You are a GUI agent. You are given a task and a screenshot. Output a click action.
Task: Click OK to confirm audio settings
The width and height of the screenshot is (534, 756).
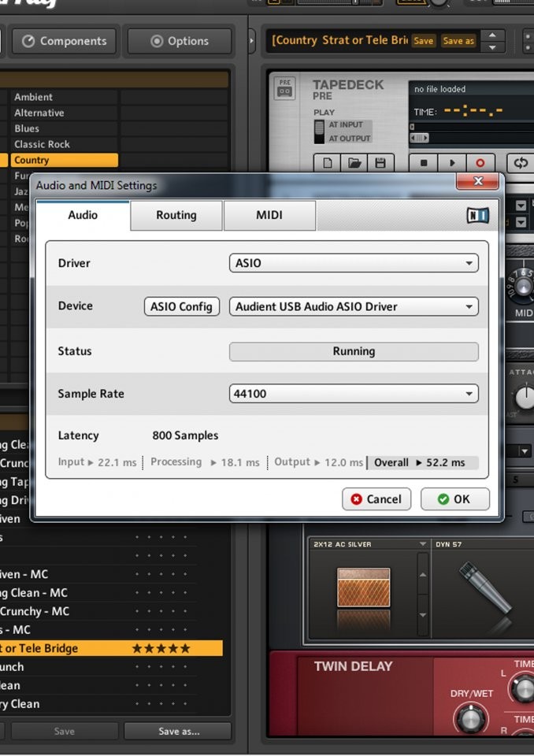point(454,499)
